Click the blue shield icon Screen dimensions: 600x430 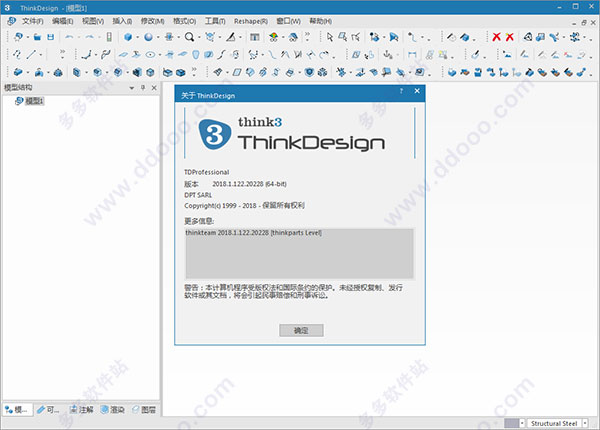309,72
